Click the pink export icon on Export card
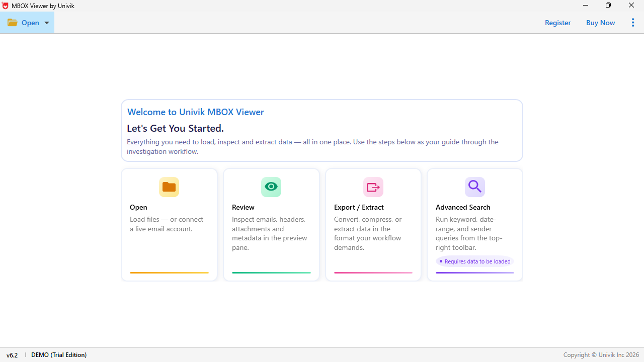This screenshot has width=644, height=362. 373,187
